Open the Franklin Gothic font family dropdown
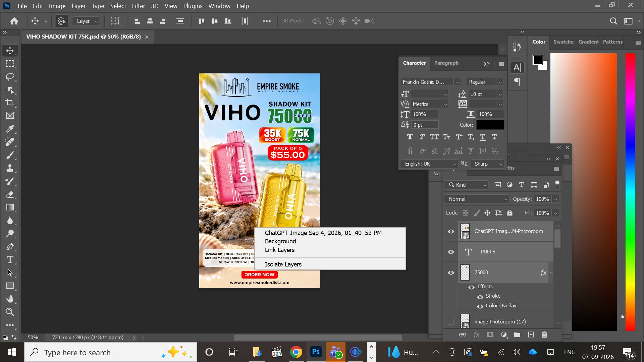 point(431,82)
